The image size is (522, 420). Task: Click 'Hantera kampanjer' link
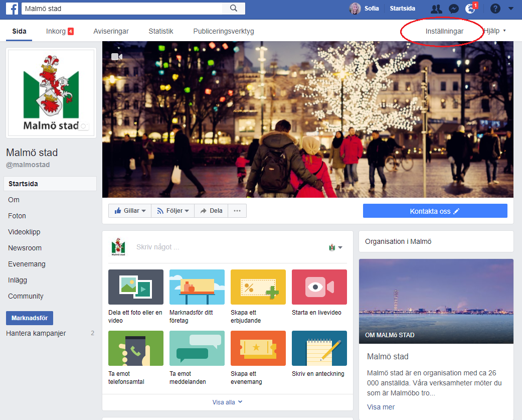(36, 333)
